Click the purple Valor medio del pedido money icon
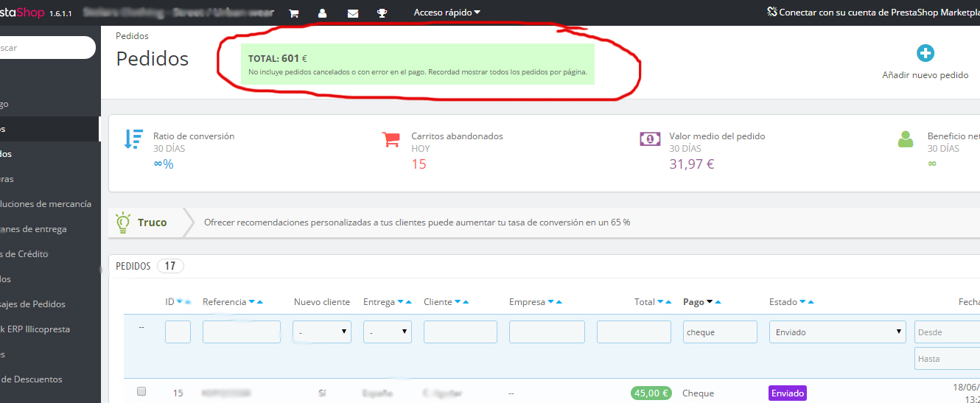 tap(650, 139)
